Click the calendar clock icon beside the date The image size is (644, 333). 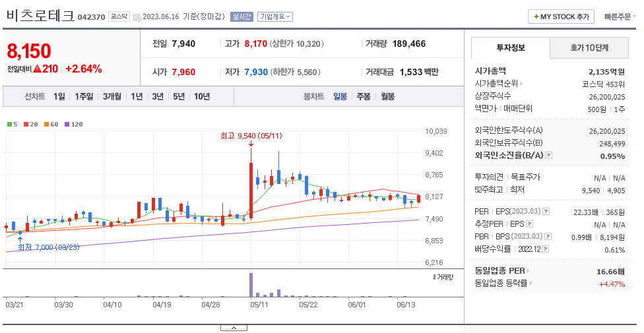pyautogui.click(x=137, y=17)
